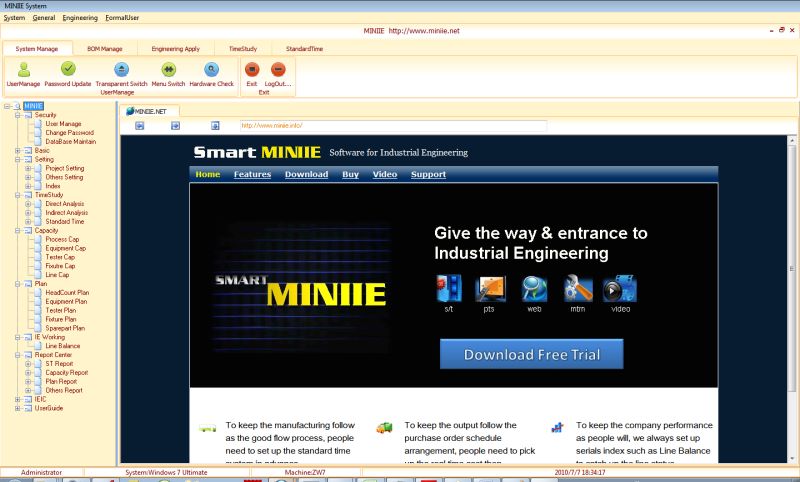Click the Menu Switch icon
The image size is (800, 482).
click(168, 69)
